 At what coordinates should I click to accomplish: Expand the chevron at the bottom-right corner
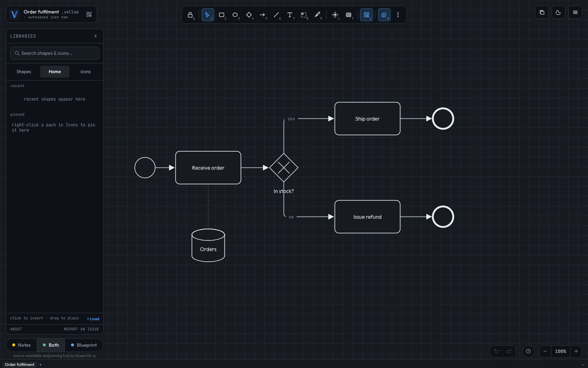point(583,364)
